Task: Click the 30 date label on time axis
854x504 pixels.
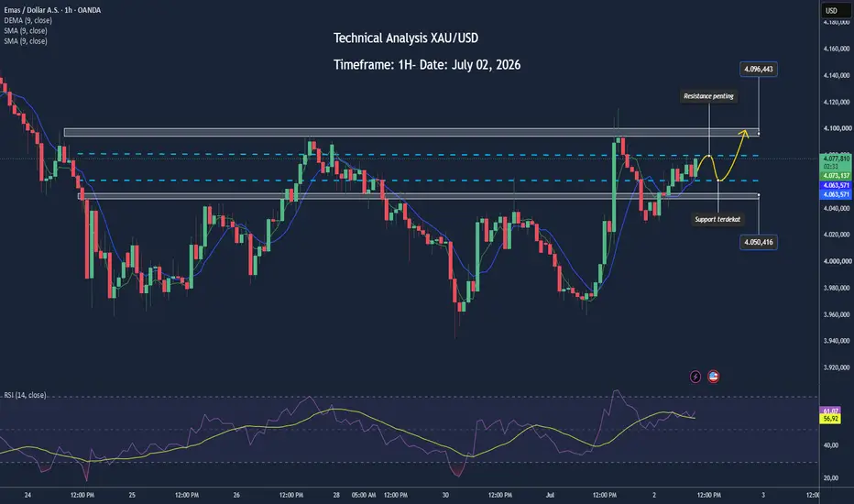Action: tap(445, 495)
